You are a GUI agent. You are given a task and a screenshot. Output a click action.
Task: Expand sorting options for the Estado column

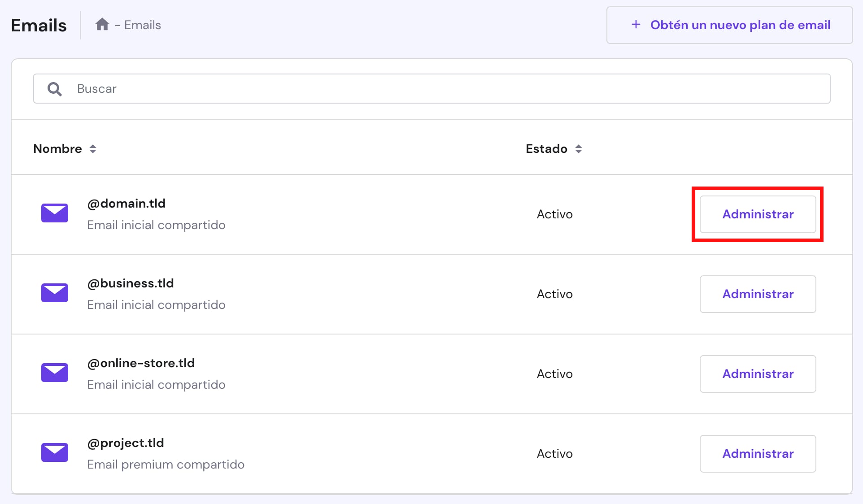click(579, 148)
